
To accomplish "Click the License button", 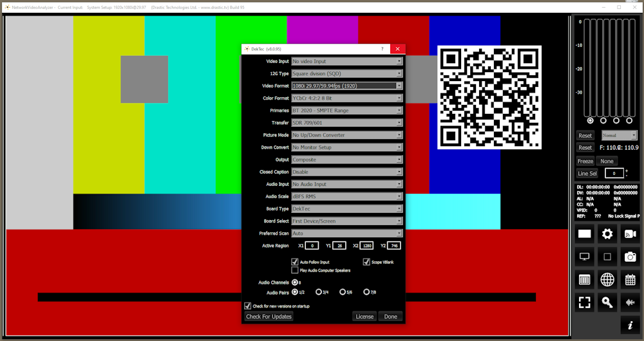I will (365, 317).
